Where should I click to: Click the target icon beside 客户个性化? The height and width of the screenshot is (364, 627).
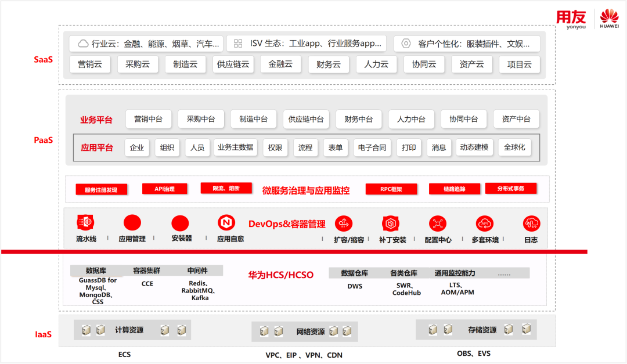(406, 44)
